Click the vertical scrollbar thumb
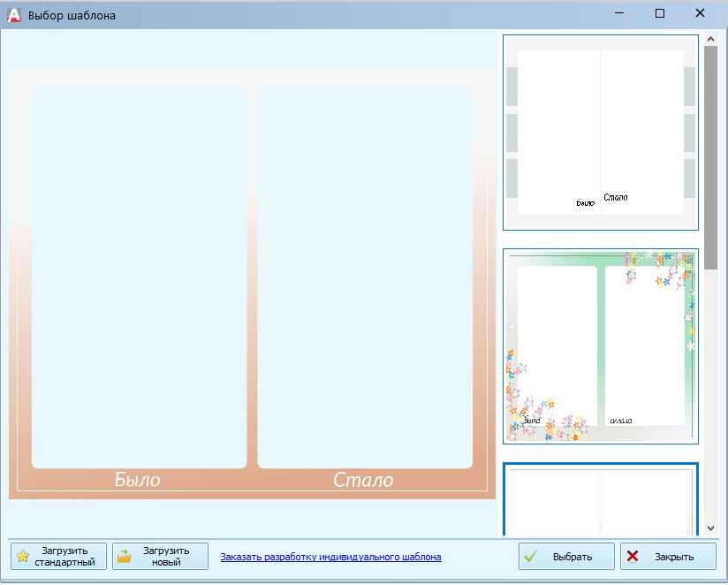Image resolution: width=728 pixels, height=585 pixels. 710,157
